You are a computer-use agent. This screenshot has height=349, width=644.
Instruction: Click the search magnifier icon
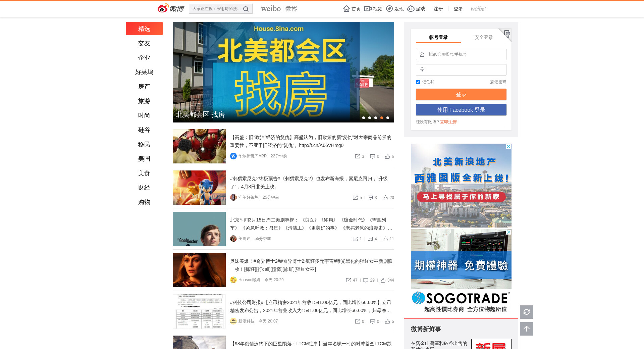tap(246, 9)
